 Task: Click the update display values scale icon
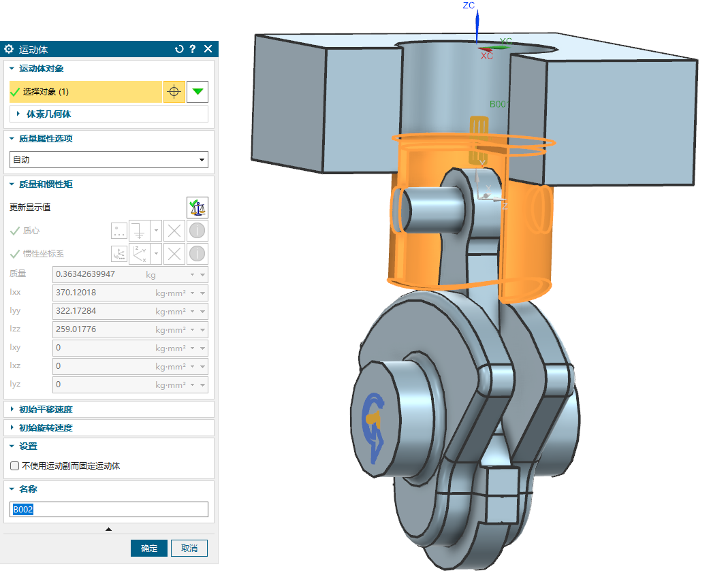[x=197, y=207]
